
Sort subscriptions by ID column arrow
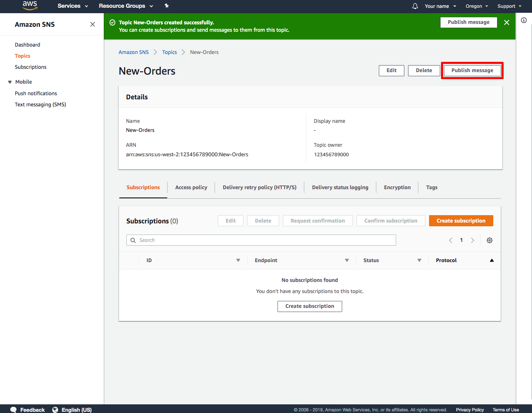pyautogui.click(x=238, y=260)
